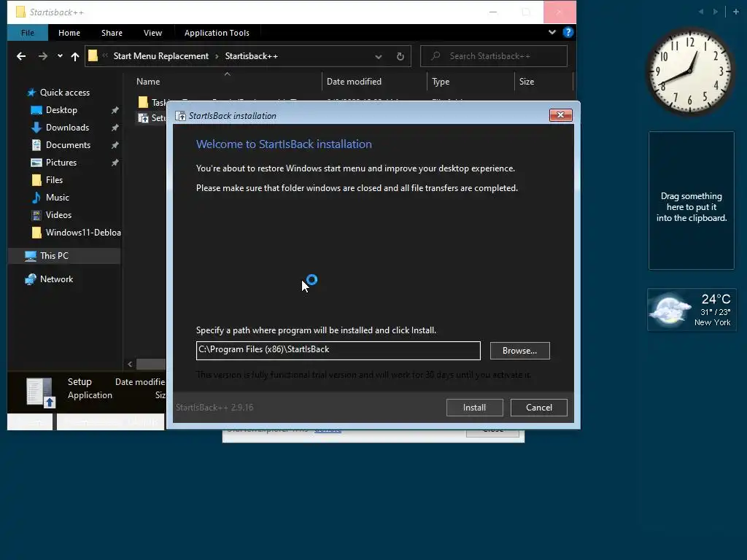Screen dimensions: 747x560
Task: Click the donate link in background window
Action: (328, 430)
